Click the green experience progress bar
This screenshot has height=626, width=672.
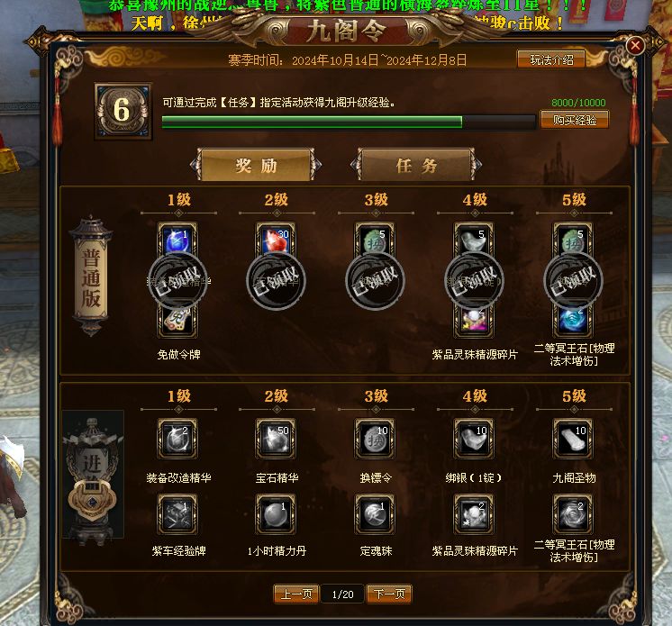tap(349, 122)
